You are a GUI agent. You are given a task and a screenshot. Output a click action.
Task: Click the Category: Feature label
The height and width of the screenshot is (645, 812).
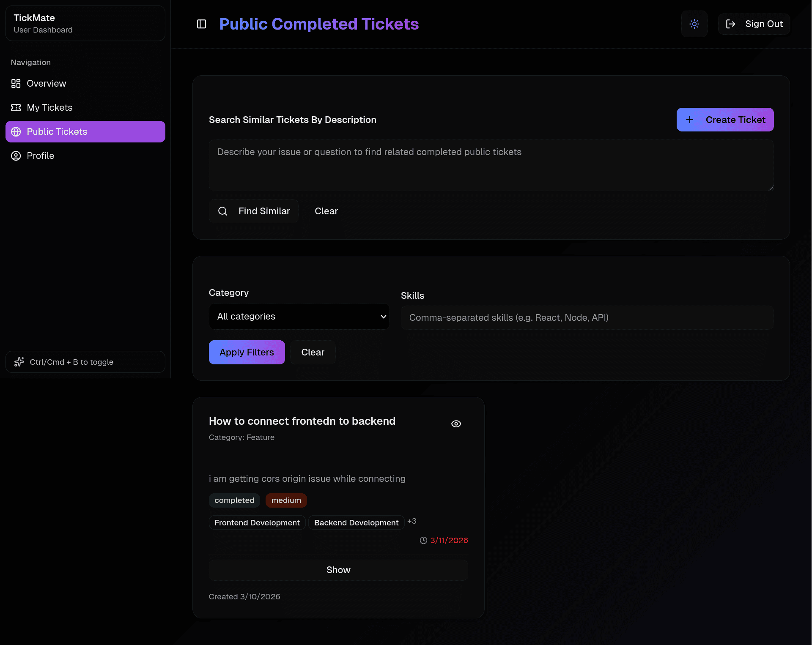[x=242, y=437]
